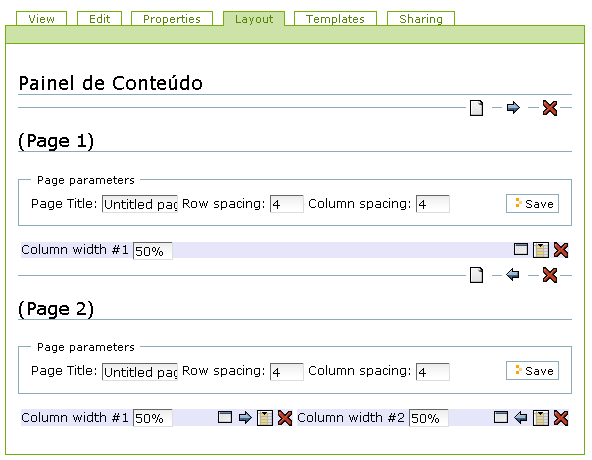The width and height of the screenshot is (592, 460).
Task: Click the Column width #2 field in Page 2
Action: coord(429,418)
